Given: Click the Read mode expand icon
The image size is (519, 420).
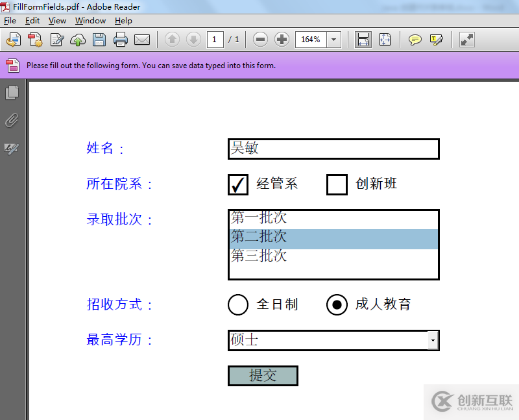Looking at the screenshot, I should (x=467, y=40).
